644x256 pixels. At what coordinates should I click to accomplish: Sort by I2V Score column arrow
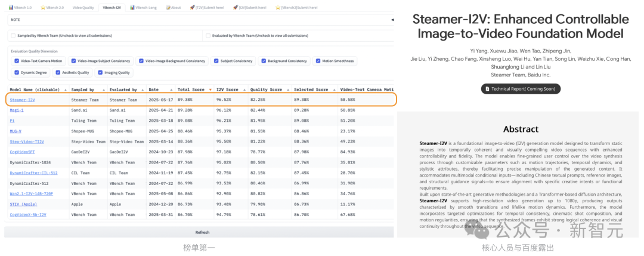(244, 90)
